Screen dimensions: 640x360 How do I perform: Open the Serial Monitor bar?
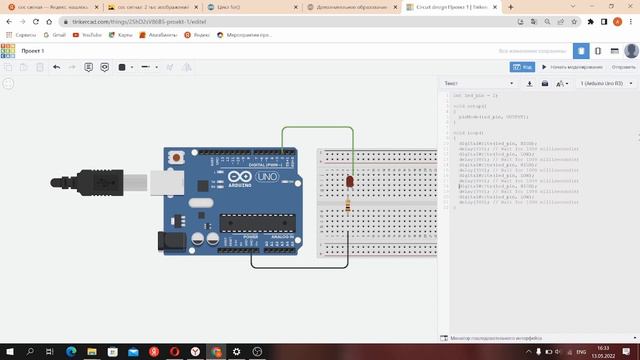(x=539, y=338)
